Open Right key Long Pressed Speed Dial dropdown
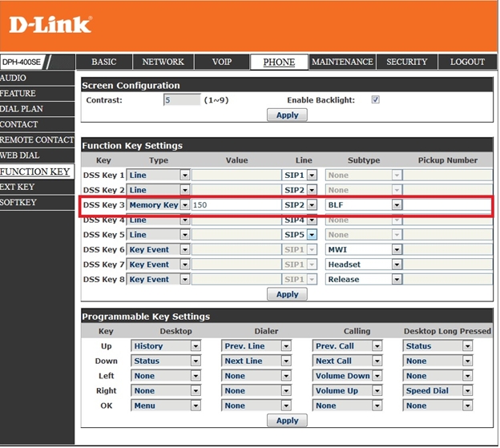 [x=467, y=391]
